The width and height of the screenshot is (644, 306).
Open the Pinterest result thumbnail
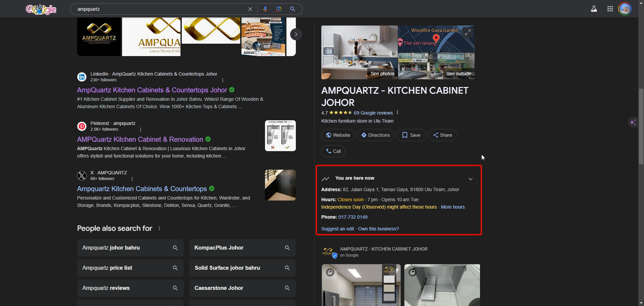(x=280, y=136)
